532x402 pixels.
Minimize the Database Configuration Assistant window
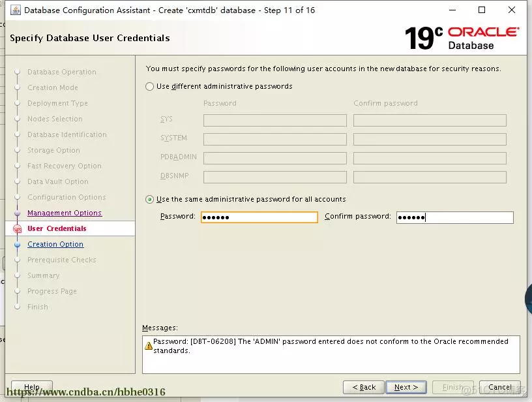coord(452,10)
